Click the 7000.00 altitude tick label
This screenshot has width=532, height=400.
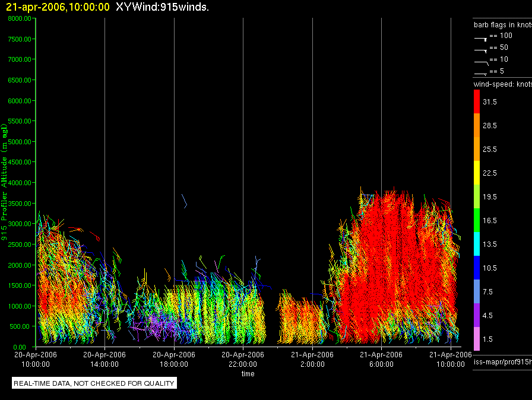[20, 59]
